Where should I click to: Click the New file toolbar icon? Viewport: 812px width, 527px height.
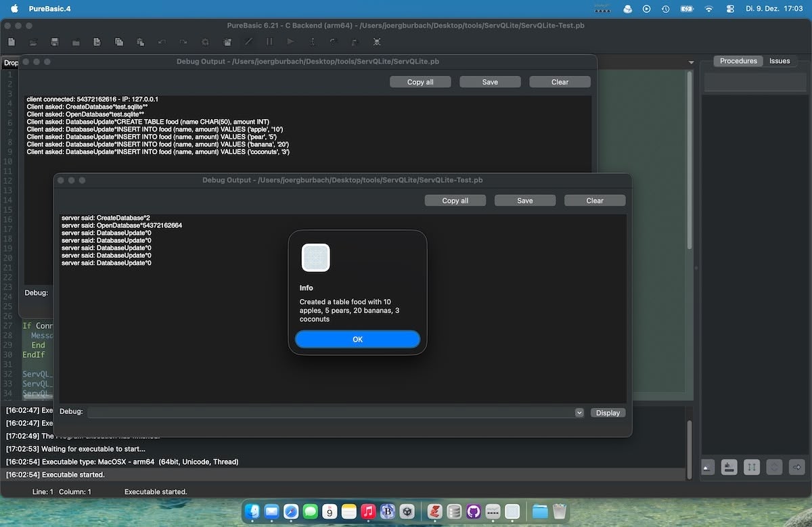[x=12, y=42]
